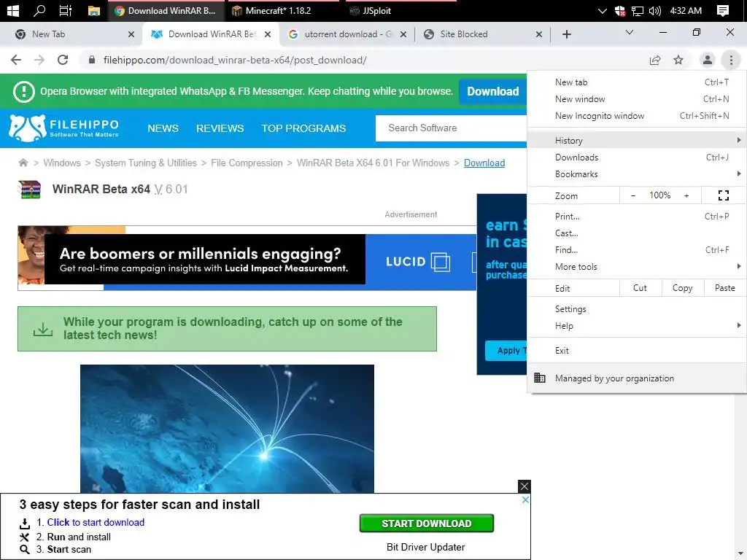Click Cut in Edit row

coord(640,288)
